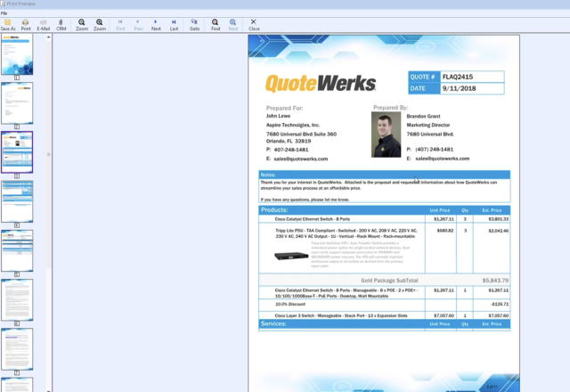
Task: Click the CRM toolbar icon
Action: point(61,25)
